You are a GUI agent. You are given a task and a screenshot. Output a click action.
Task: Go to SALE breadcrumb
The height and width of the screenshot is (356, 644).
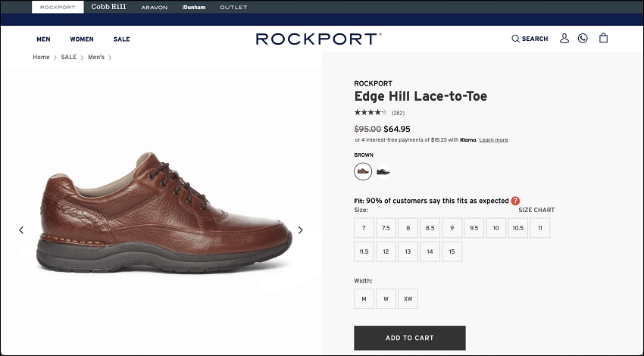[69, 57]
